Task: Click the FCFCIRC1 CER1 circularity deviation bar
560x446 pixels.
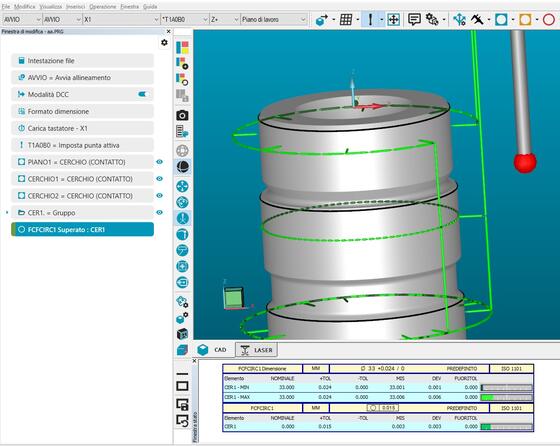Action: click(506, 427)
